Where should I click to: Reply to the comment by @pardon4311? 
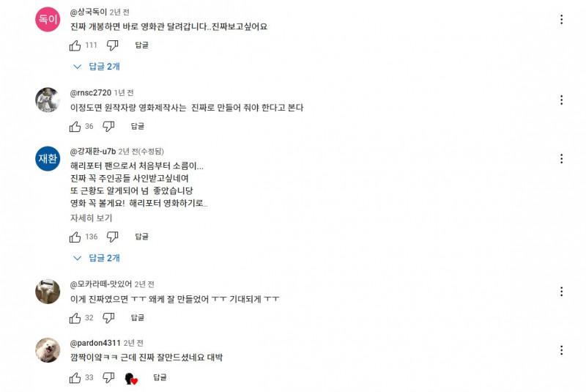160,377
